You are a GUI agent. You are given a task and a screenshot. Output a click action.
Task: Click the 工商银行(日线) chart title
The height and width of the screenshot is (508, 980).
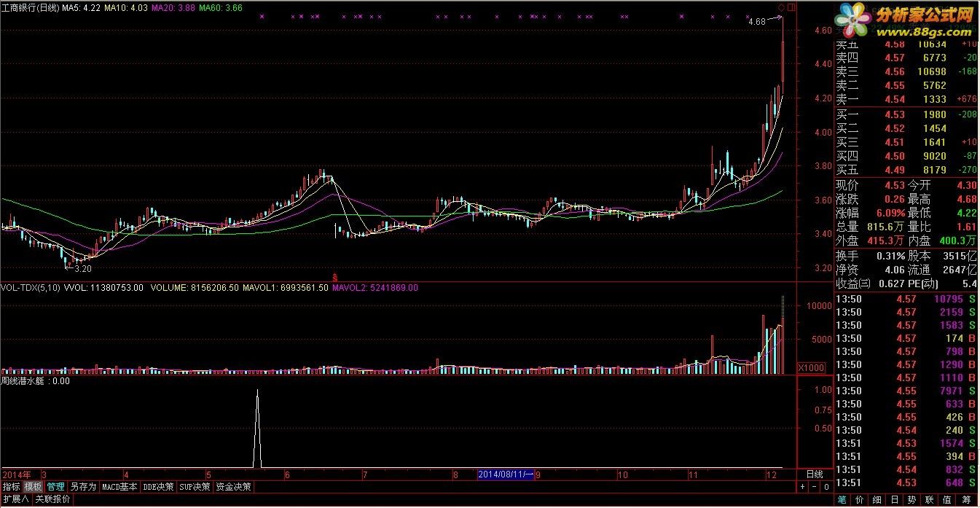pos(30,7)
